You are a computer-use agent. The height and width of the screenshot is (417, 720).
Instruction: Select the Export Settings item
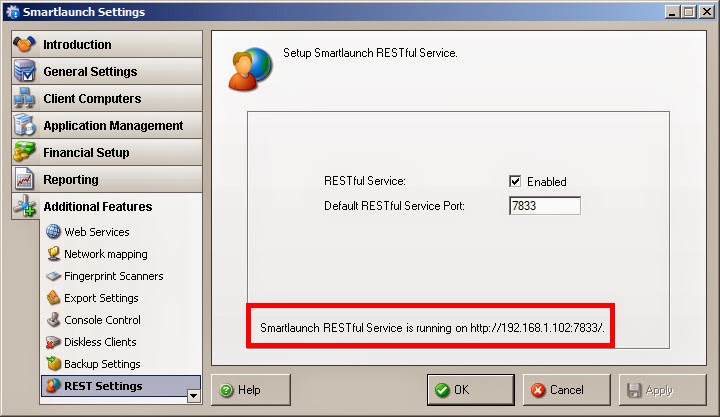[92, 298]
